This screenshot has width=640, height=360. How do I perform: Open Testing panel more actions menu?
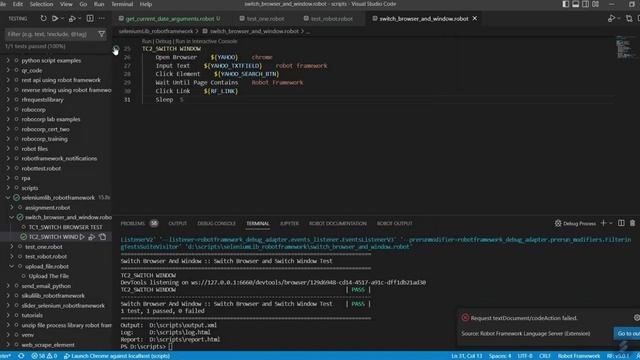click(x=101, y=18)
